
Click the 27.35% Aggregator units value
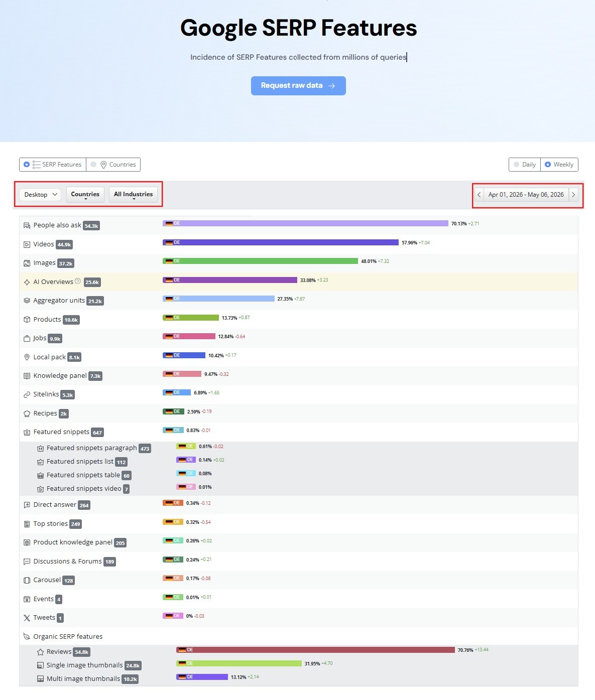[285, 299]
